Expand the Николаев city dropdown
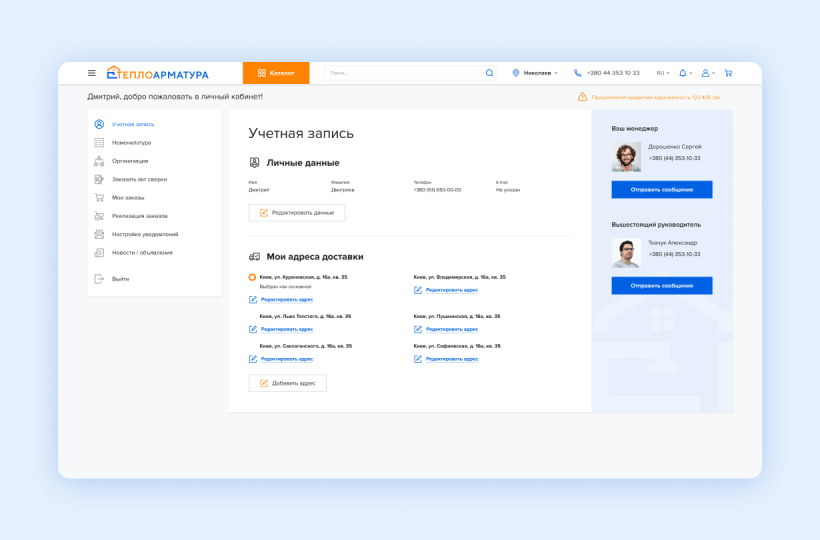Image resolution: width=820 pixels, height=540 pixels. (535, 73)
